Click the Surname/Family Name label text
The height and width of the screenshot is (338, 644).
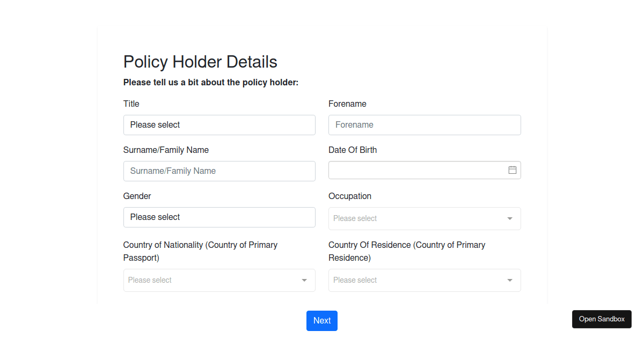[166, 150]
